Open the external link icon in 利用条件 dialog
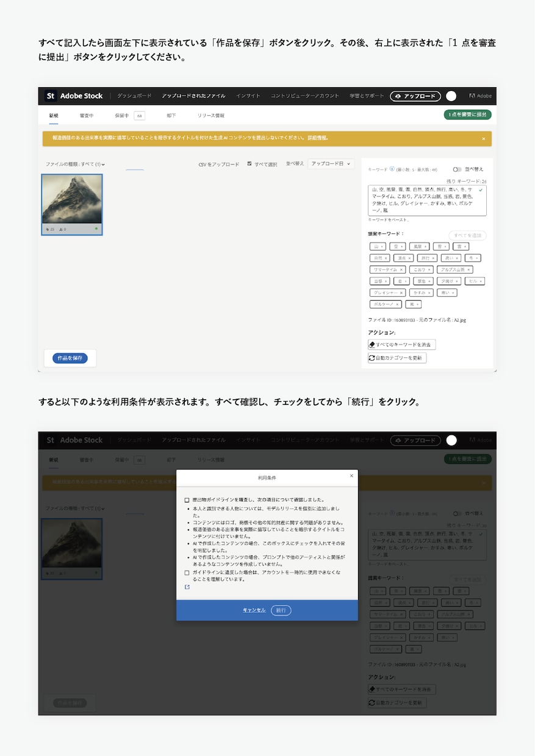535x756 pixels. coord(187,587)
